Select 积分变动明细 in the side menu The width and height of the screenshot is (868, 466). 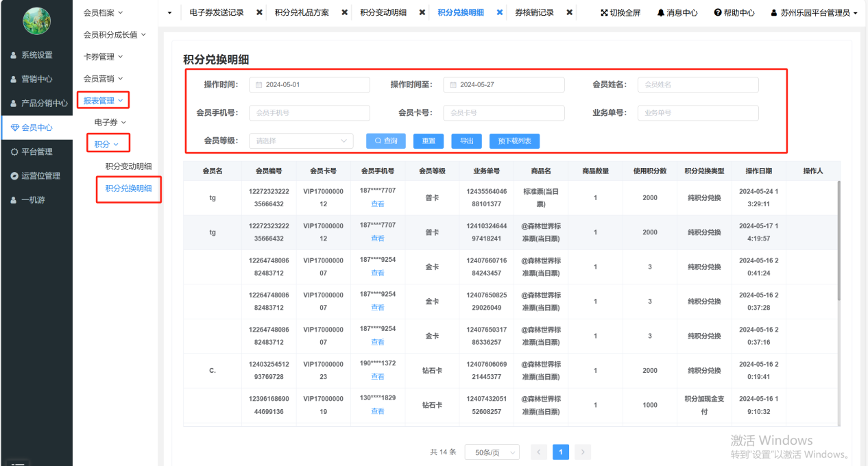(128, 167)
